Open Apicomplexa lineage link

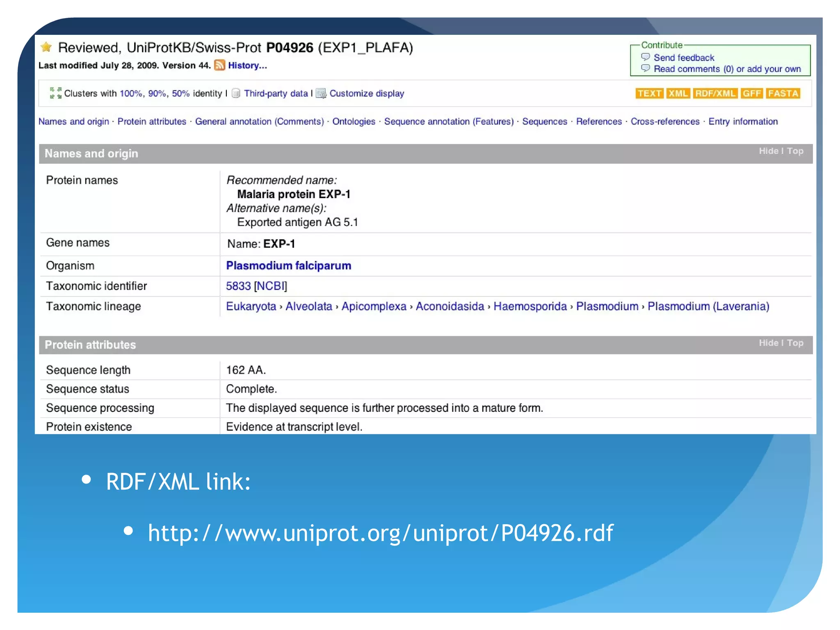374,306
